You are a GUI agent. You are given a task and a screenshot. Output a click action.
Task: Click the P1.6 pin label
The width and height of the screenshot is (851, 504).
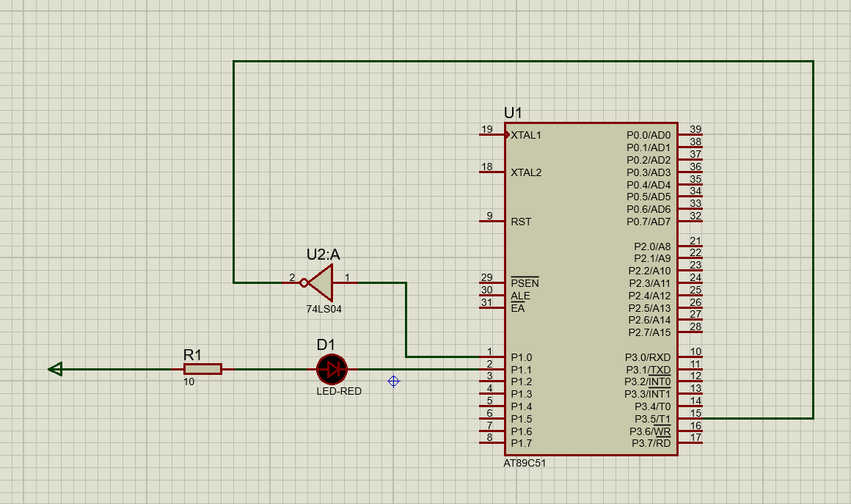coord(521,432)
